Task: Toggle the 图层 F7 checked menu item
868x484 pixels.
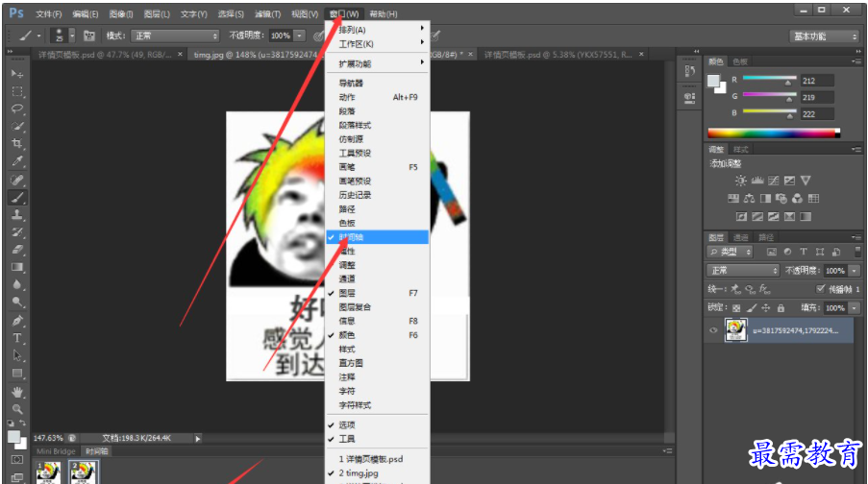Action: 377,293
